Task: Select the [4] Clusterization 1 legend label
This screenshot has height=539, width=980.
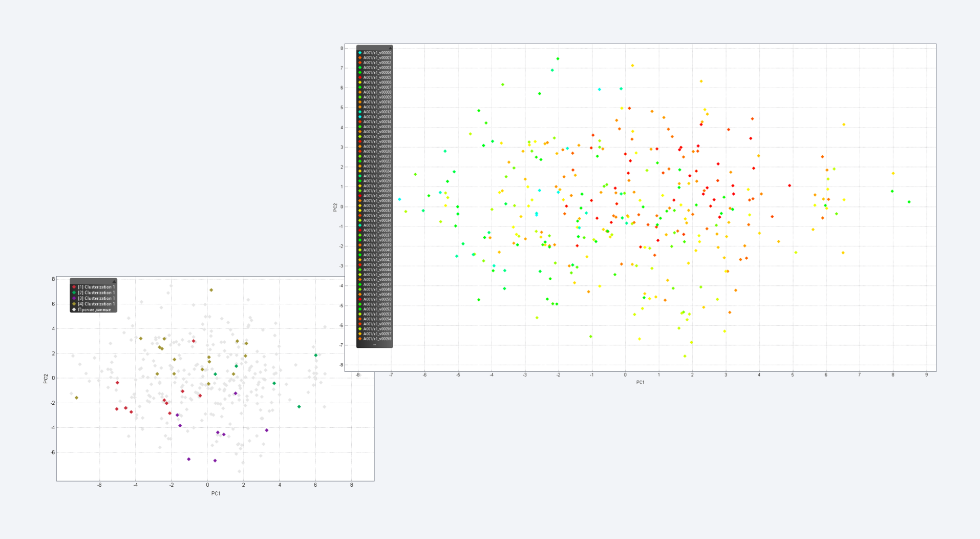Action: point(96,304)
